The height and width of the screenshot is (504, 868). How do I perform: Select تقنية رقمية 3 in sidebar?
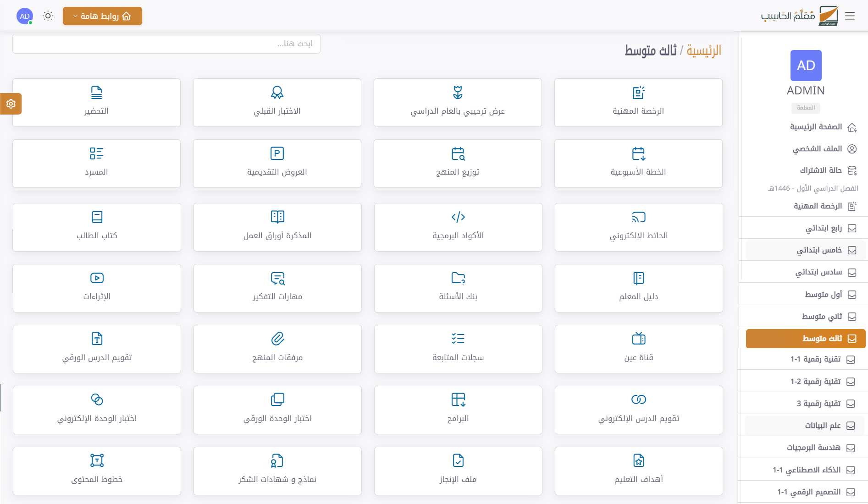(804, 404)
